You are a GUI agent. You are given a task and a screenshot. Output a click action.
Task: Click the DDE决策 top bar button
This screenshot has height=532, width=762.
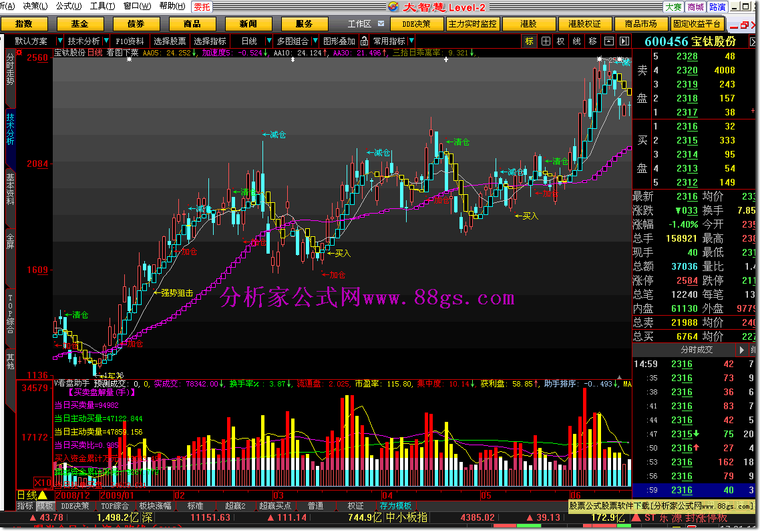click(x=417, y=24)
